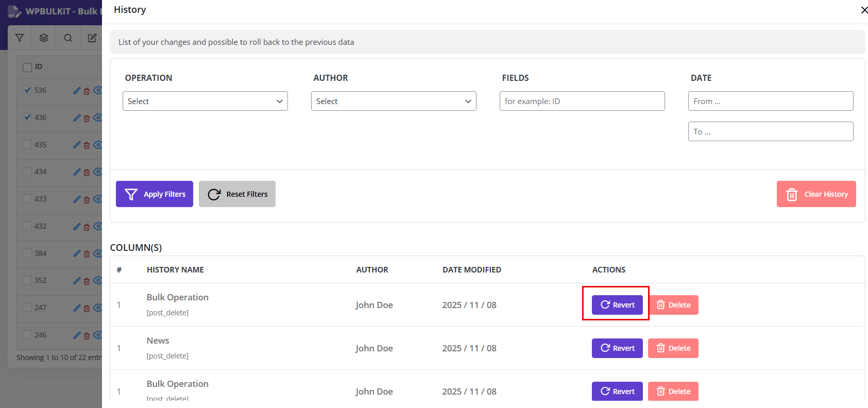The height and width of the screenshot is (408, 868).
Task: Toggle the select-all ID checkbox
Action: [x=27, y=67]
